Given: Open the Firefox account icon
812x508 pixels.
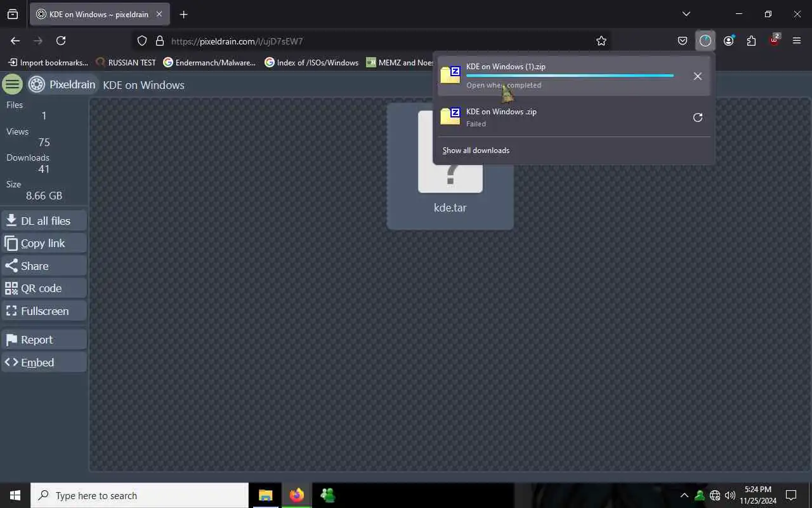Looking at the screenshot, I should click(x=728, y=41).
